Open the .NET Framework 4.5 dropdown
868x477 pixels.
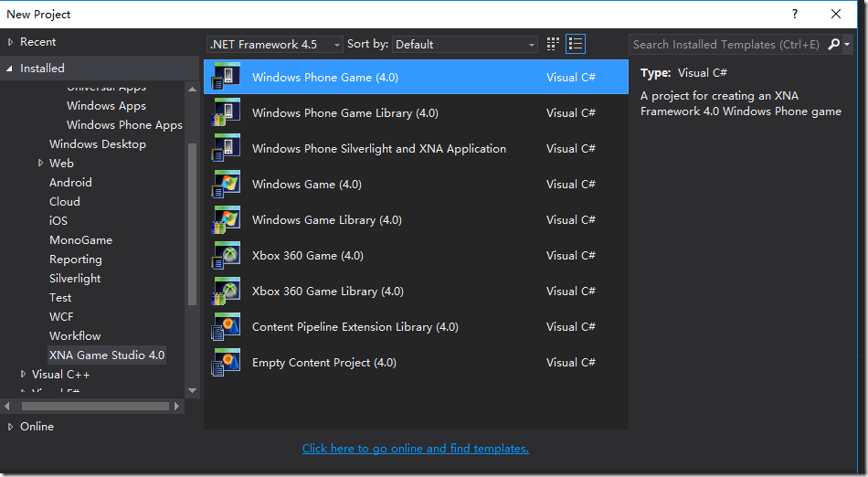pyautogui.click(x=275, y=44)
